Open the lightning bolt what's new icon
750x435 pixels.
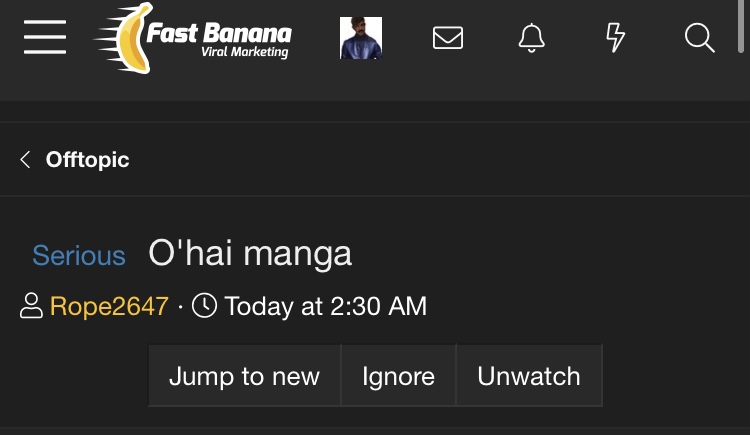(x=615, y=38)
